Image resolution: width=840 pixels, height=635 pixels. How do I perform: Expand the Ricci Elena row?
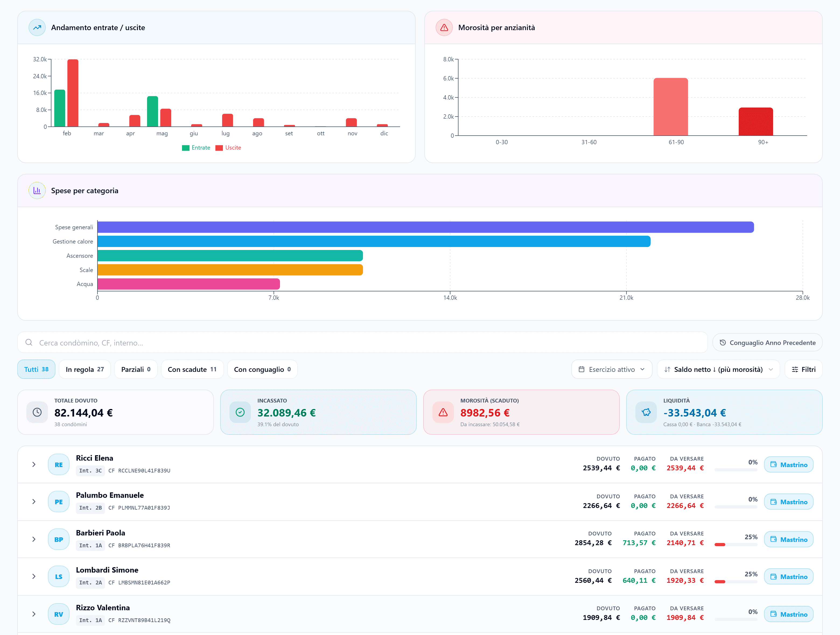point(34,465)
